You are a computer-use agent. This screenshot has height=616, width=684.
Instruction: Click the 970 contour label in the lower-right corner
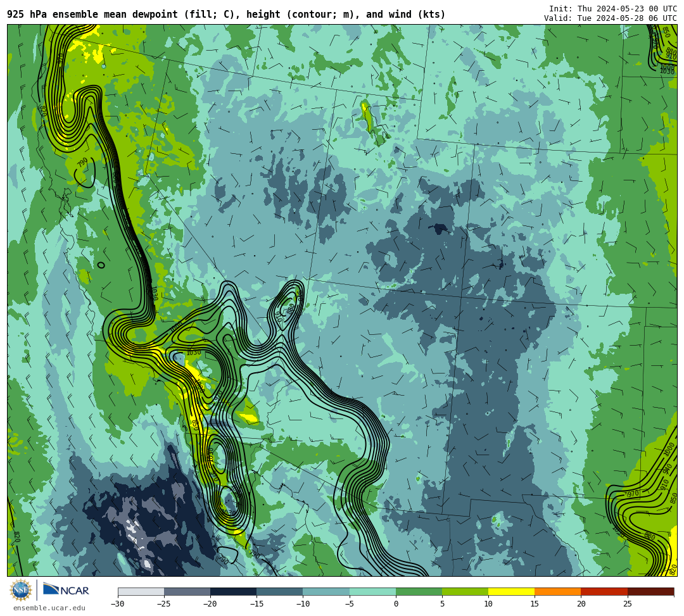point(633,494)
